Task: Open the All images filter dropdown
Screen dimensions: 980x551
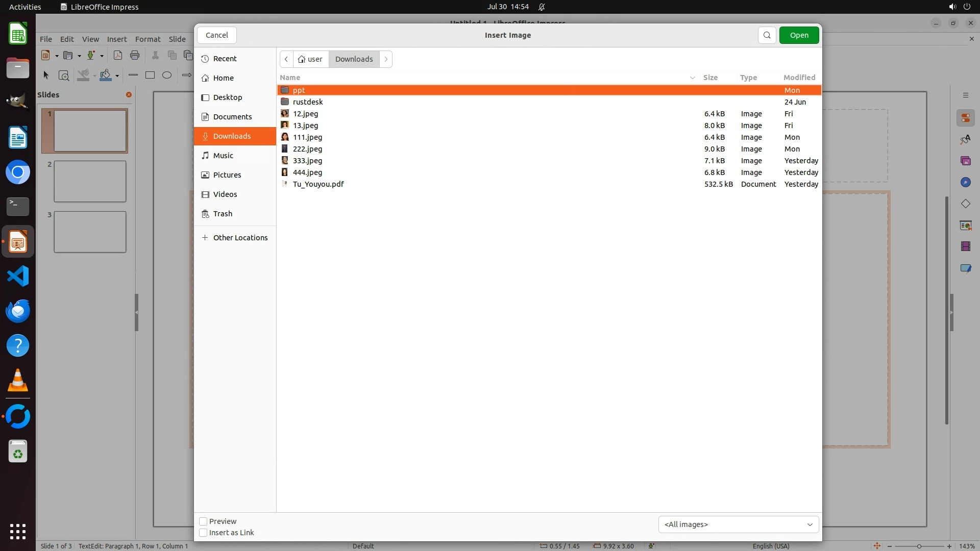Action: [738, 524]
